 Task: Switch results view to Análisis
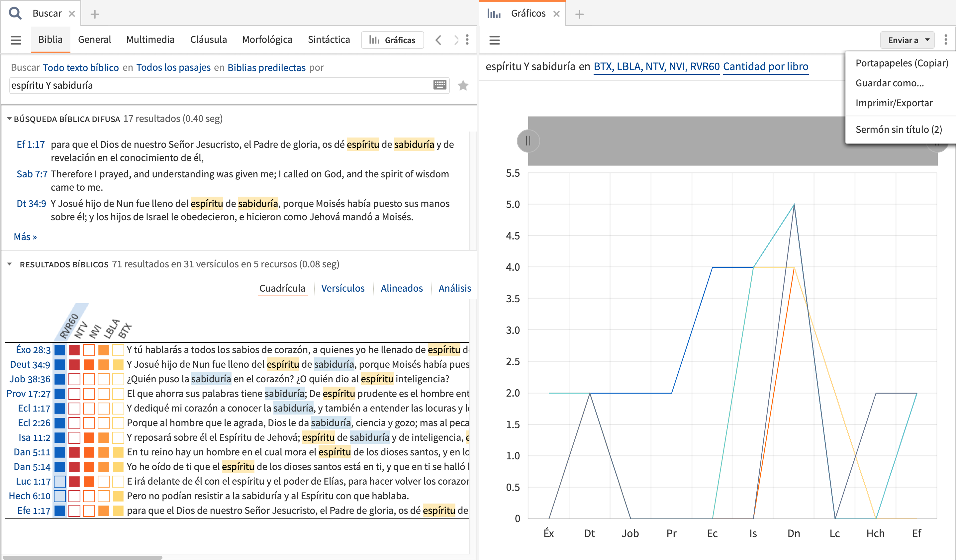point(454,288)
